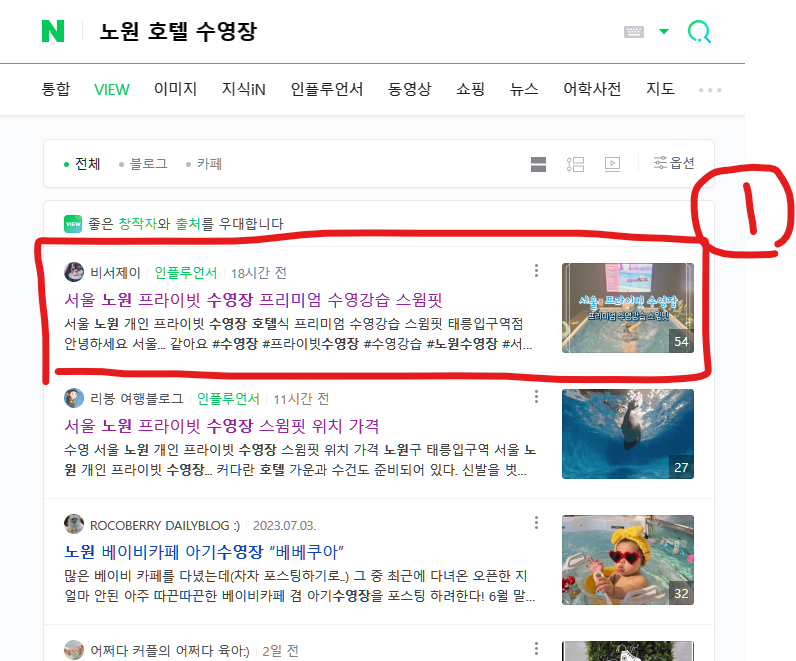796x661 pixels.
Task: Open the baby with sunglasses thumbnail
Action: tap(627, 559)
